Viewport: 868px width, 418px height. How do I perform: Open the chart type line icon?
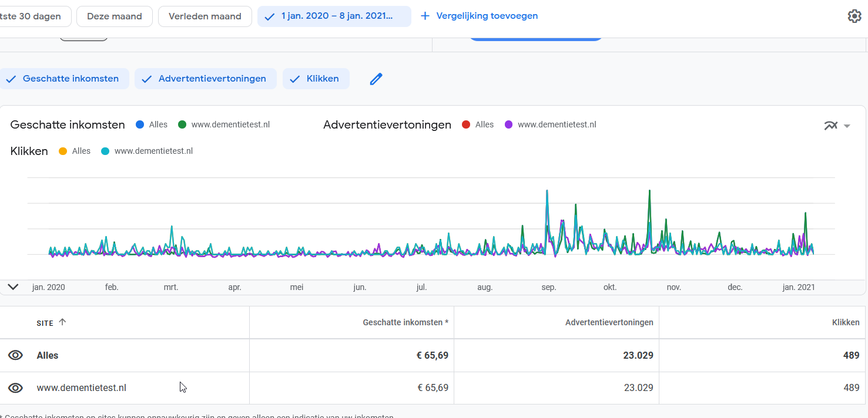point(830,125)
